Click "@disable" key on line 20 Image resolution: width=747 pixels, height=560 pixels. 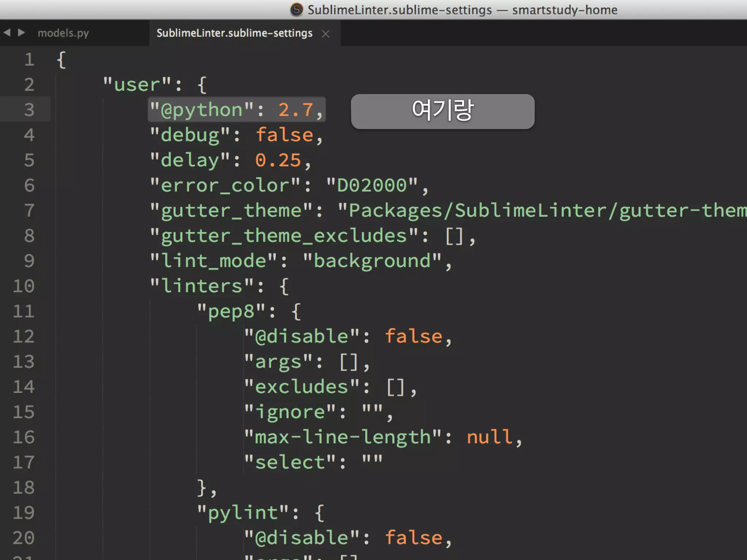point(302,538)
